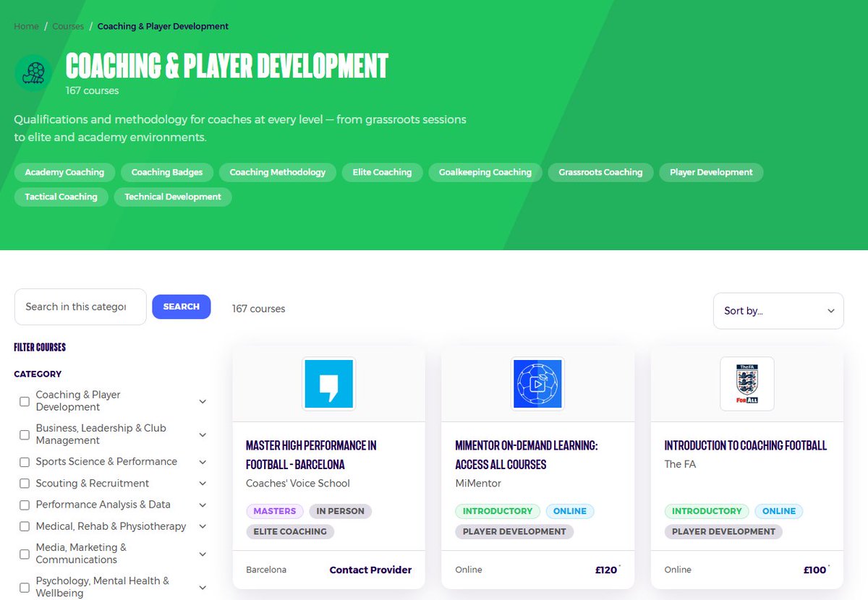Viewport: 868px width, 600px height.
Task: Expand the Sports Science & Performance chevron
Action: click(203, 462)
